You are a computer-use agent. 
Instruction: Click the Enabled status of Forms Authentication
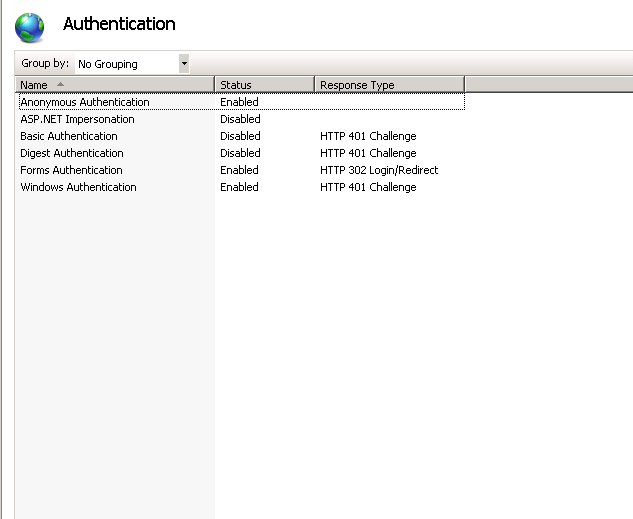pyautogui.click(x=239, y=170)
